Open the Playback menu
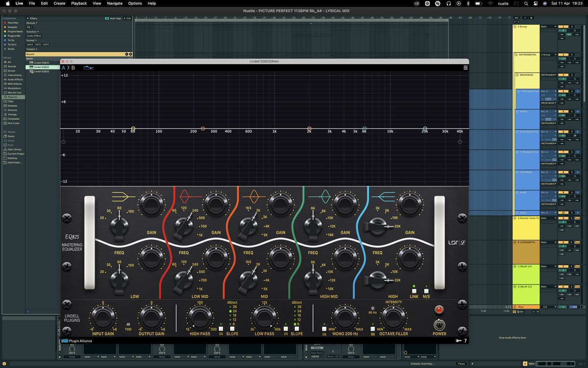The image size is (588, 368). click(79, 3)
